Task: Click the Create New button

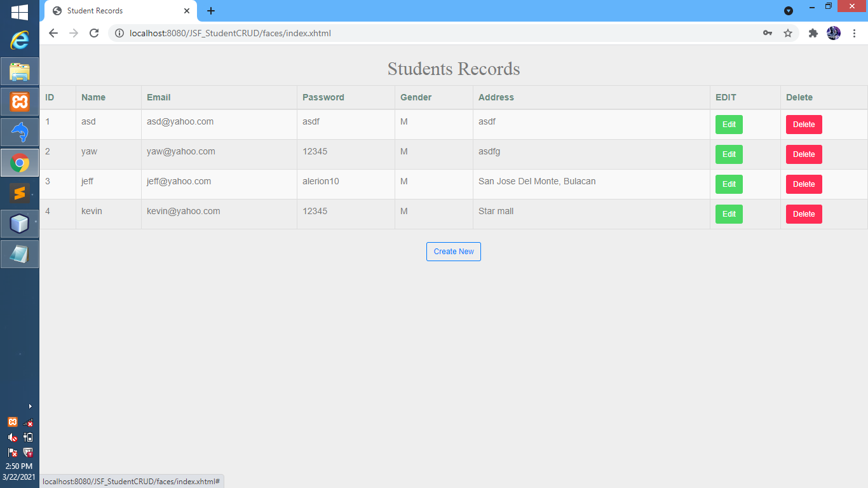Action: [x=454, y=252]
